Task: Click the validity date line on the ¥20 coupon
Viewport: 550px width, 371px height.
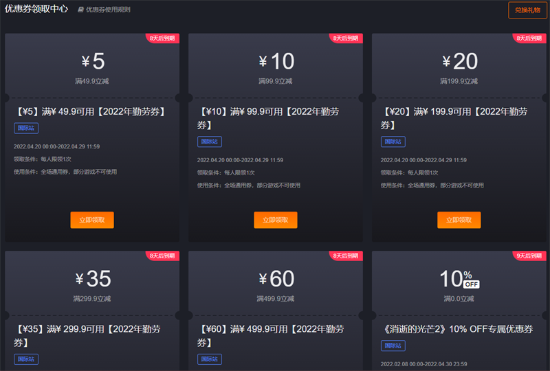Action: pos(424,160)
